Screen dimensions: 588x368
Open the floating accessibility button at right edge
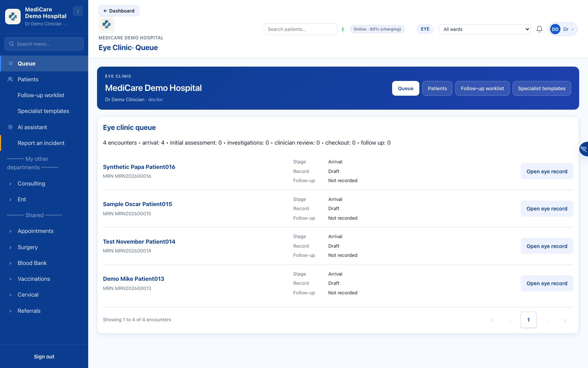click(584, 149)
